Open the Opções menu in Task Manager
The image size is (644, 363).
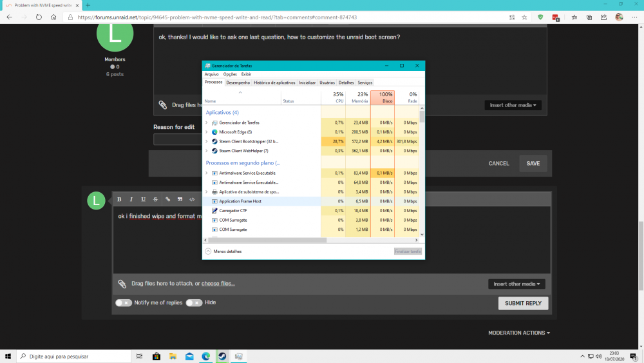(x=230, y=74)
